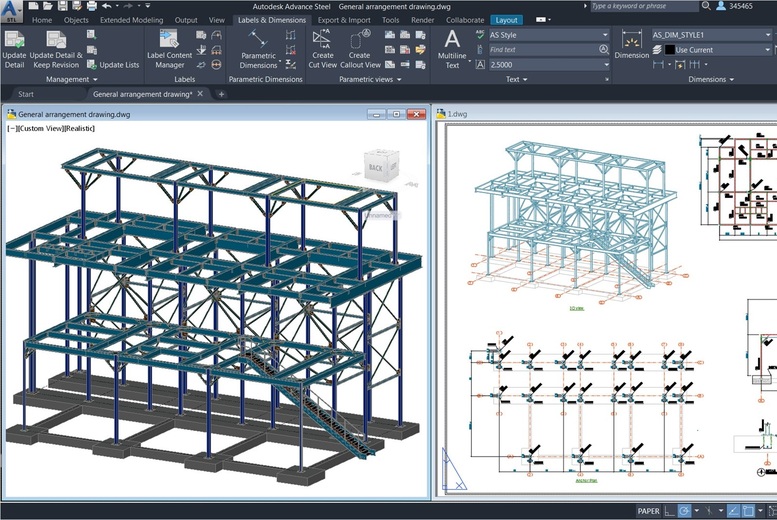Open the polar tracking settings arrow in status bar

[x=696, y=511]
